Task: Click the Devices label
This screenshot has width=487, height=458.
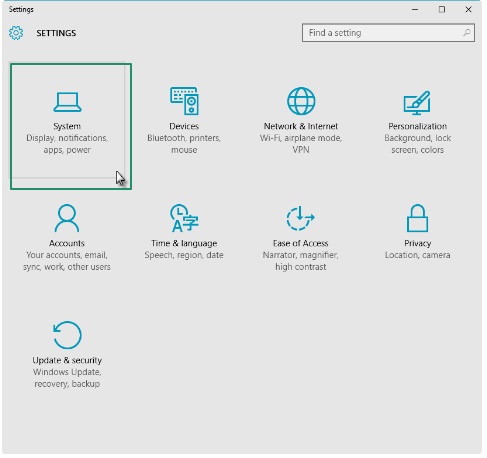Action: coord(184,126)
